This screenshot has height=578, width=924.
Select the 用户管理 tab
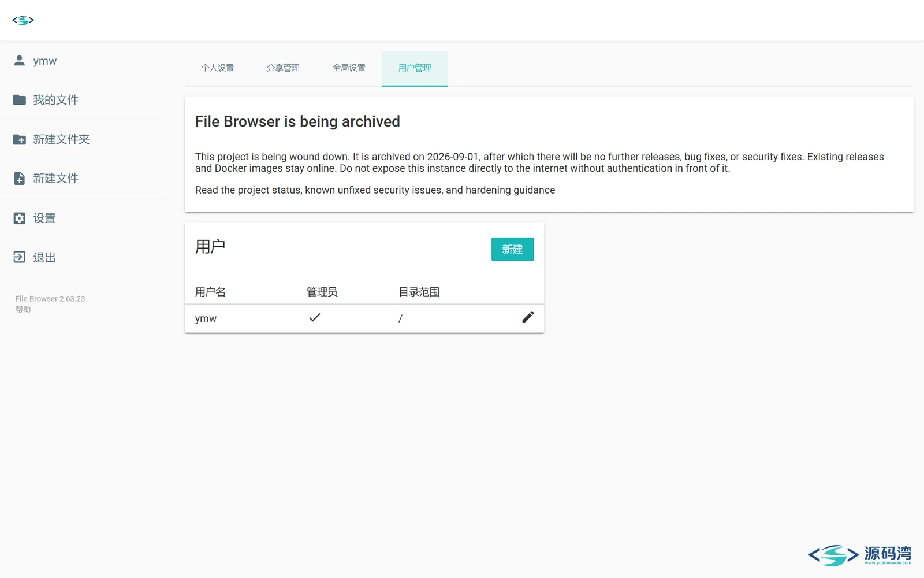point(415,68)
